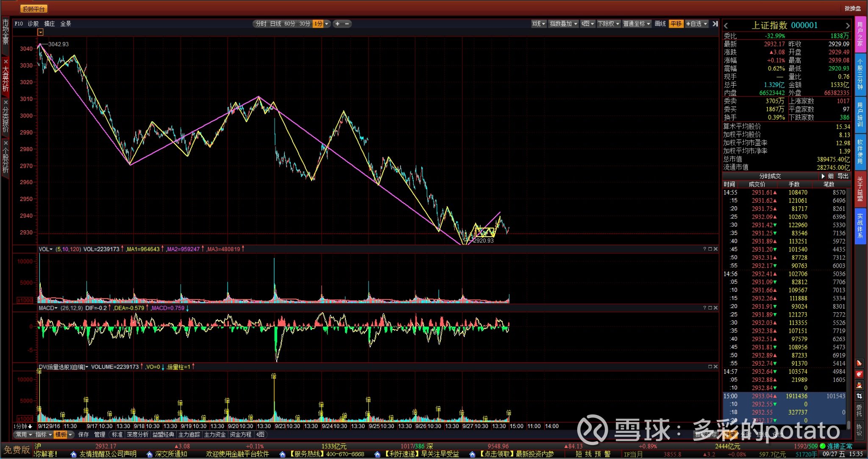Open the 深度分析 template tab
Image resolution: width=868 pixels, height=459 pixels.
click(x=137, y=434)
